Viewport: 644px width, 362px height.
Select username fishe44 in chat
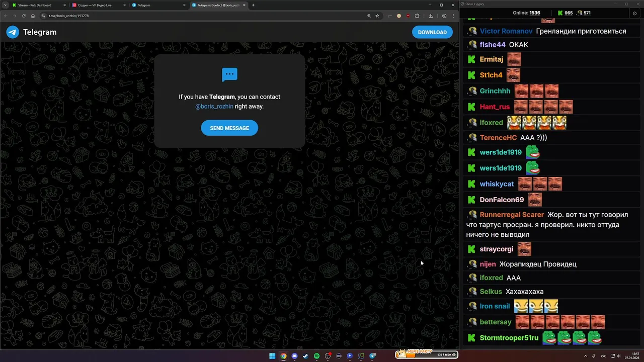tap(493, 45)
